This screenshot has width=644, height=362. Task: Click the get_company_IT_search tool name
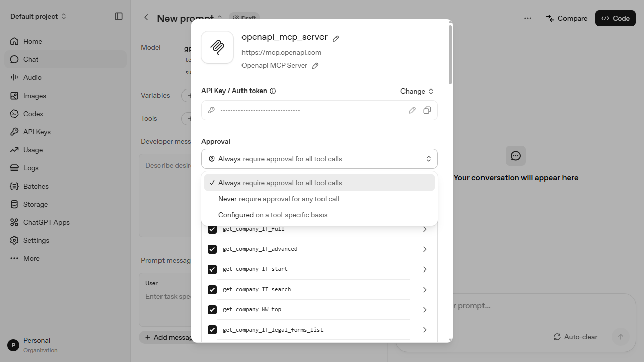pos(257,290)
